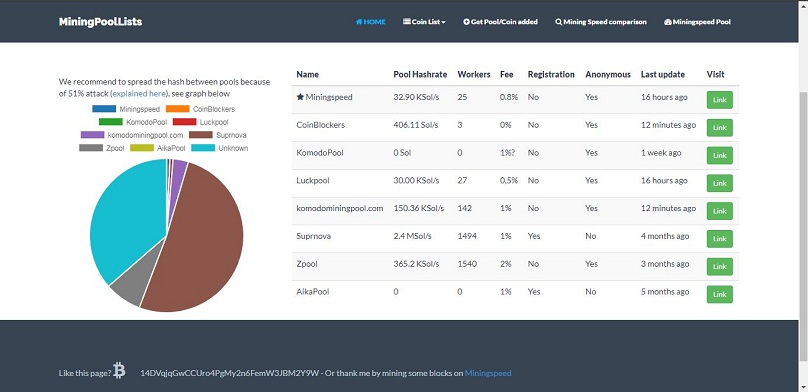The height and width of the screenshot is (392, 808).
Task: Visit AikaPool via Link button
Action: click(x=719, y=295)
